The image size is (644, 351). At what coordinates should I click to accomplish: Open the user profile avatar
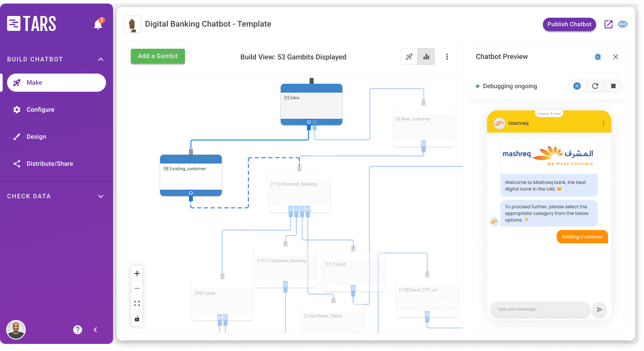tap(16, 330)
